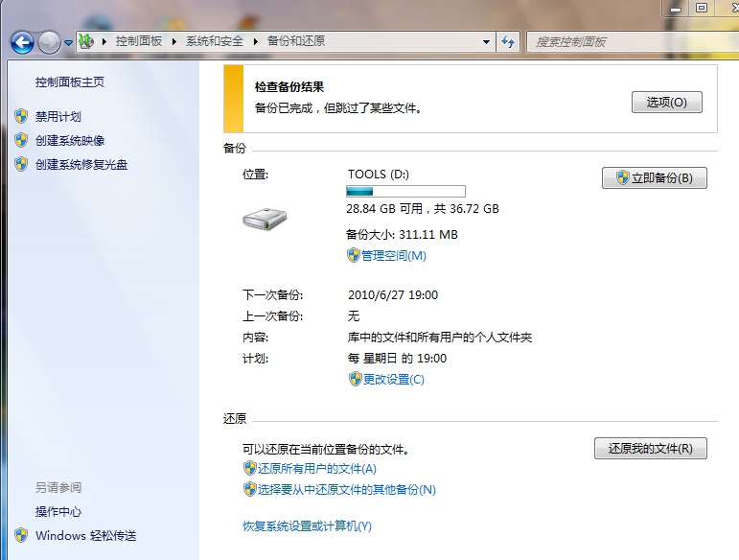The height and width of the screenshot is (560, 739).
Task: Select 系统和安全 breadcrumb
Action: tap(215, 41)
